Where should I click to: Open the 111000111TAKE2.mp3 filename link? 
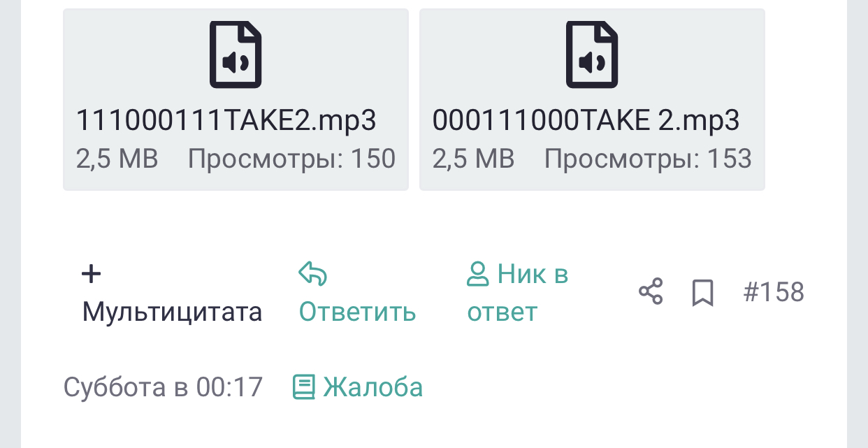(226, 121)
